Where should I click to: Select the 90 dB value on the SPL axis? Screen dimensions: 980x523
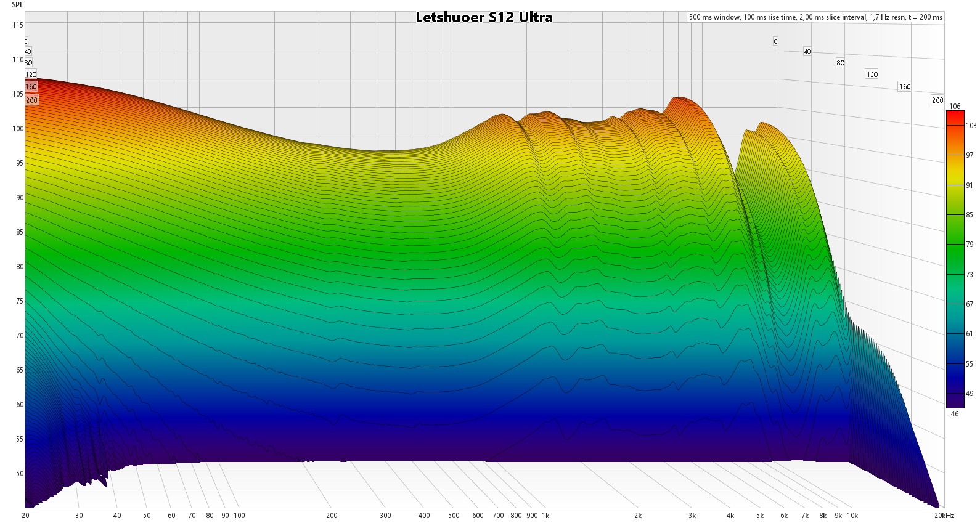tap(19, 198)
